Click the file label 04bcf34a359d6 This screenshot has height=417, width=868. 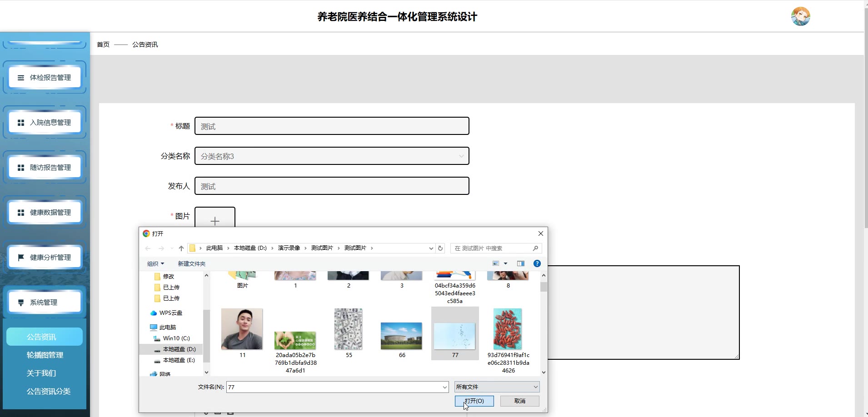click(455, 293)
